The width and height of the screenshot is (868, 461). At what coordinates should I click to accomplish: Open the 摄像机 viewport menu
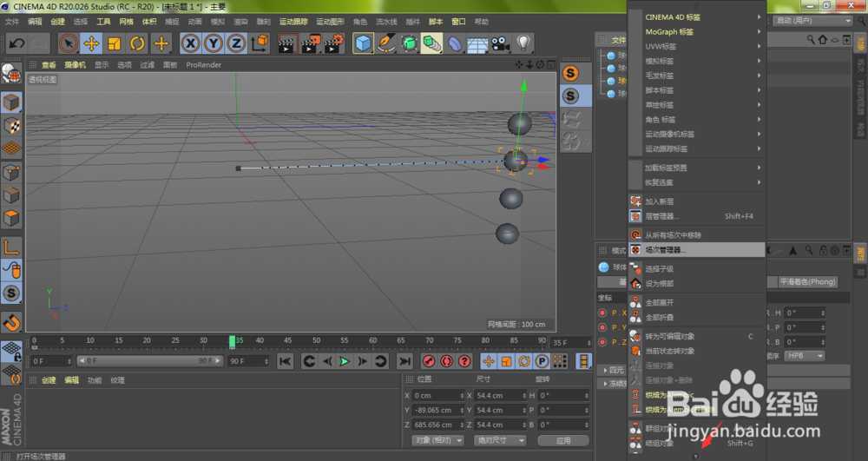[x=76, y=65]
